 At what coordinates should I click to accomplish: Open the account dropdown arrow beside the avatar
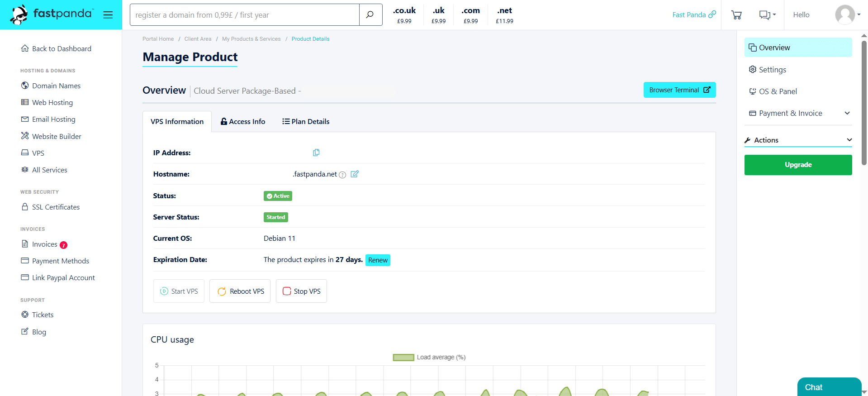[x=859, y=14]
